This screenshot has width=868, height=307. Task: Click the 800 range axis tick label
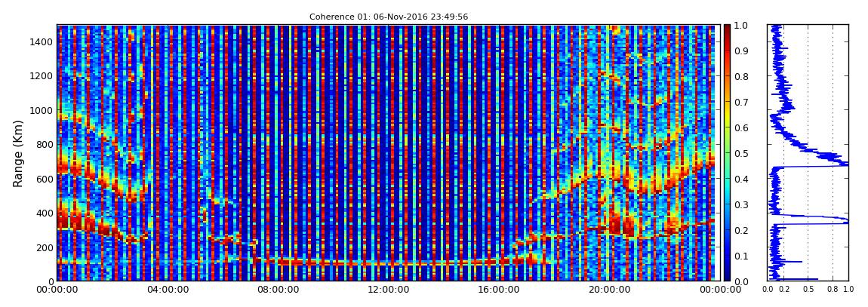click(45, 144)
